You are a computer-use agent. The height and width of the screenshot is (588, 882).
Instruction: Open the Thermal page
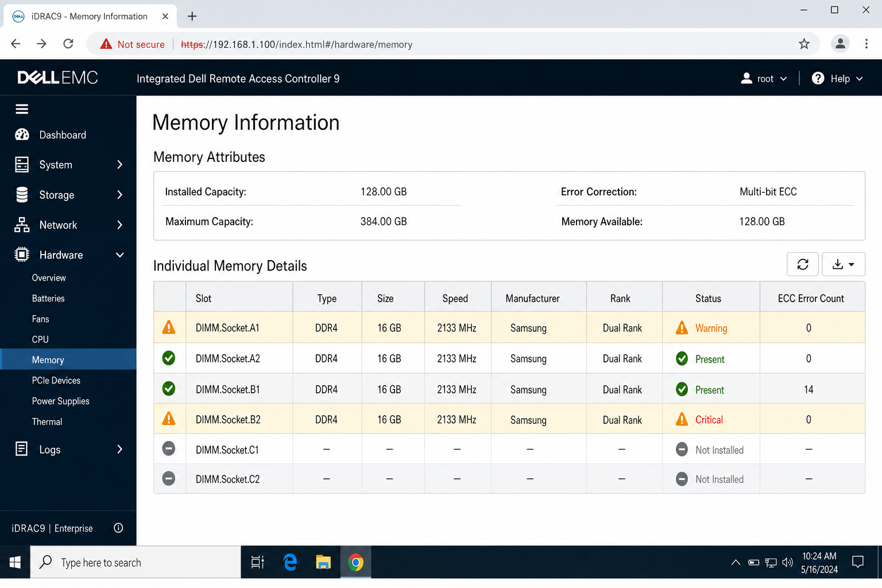pos(47,422)
